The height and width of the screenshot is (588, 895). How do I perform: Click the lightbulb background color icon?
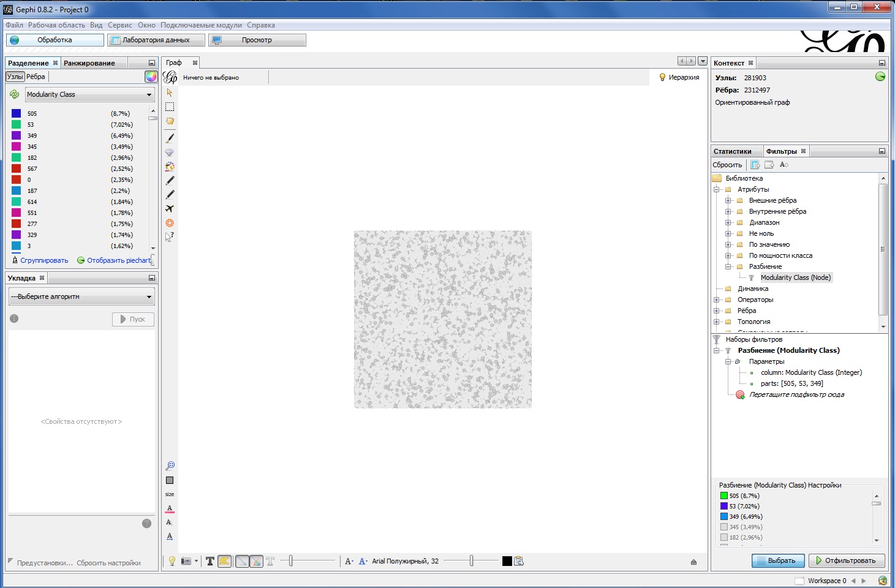tap(172, 561)
